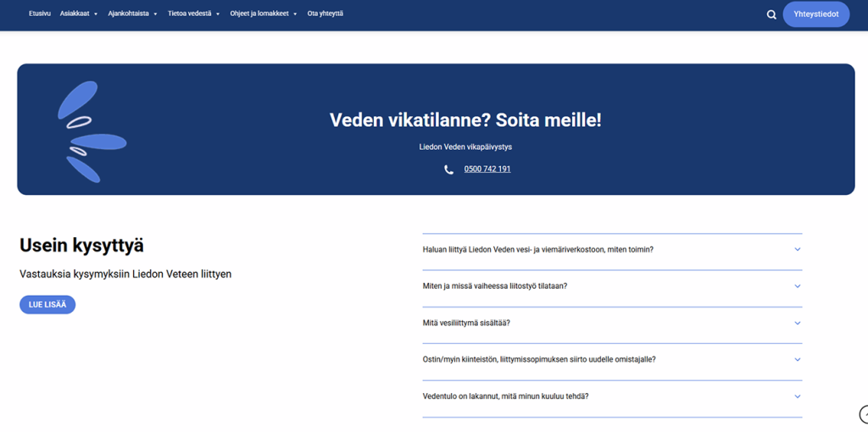
Task: Click 'Liedon Veden vikapäivystys' text
Action: [x=465, y=147]
